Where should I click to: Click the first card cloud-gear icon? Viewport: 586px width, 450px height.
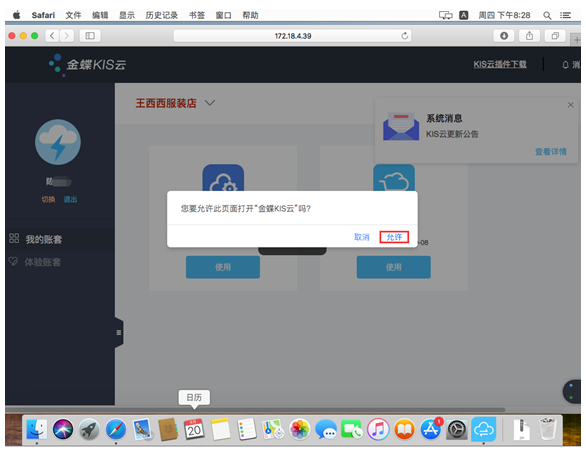(x=223, y=178)
